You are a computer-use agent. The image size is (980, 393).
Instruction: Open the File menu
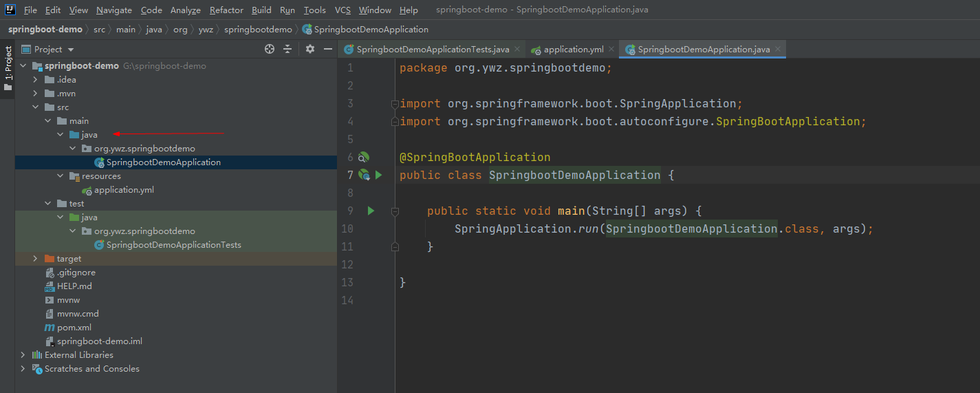pos(30,10)
